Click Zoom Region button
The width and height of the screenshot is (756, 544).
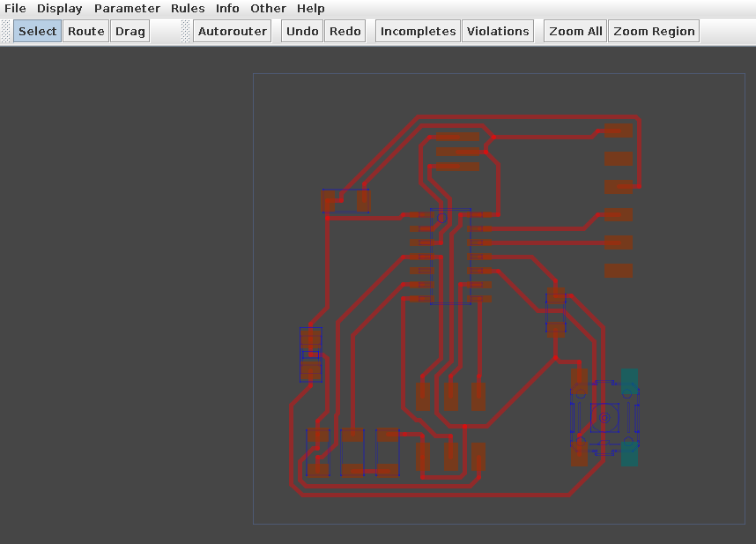coord(654,32)
